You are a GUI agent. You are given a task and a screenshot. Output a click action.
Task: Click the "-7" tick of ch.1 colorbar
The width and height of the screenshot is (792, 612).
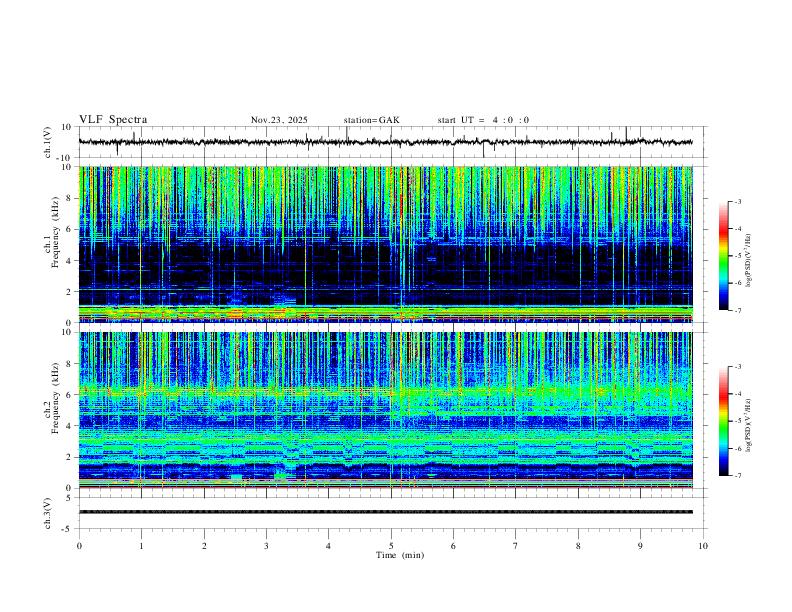pyautogui.click(x=737, y=311)
